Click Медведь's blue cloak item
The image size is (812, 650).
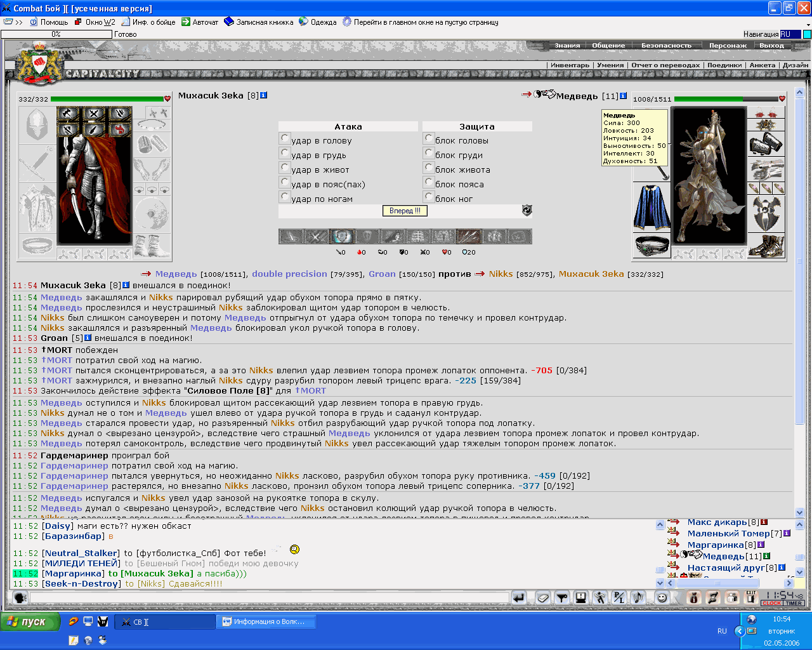pos(652,208)
